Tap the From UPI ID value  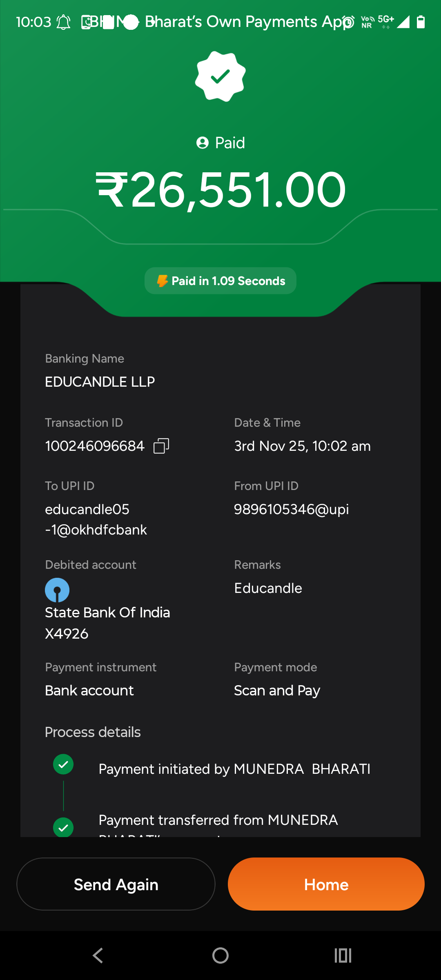pyautogui.click(x=292, y=510)
